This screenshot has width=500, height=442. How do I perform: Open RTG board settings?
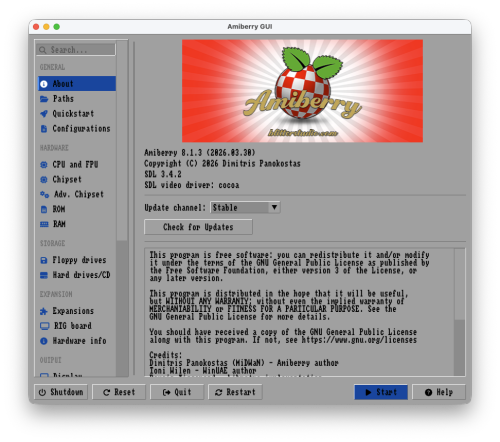click(77, 326)
